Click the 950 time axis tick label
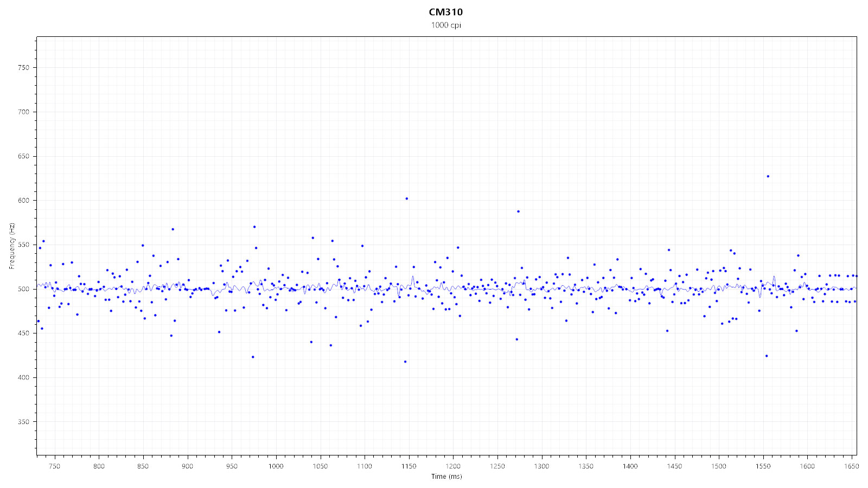The width and height of the screenshot is (868, 488). (232, 466)
